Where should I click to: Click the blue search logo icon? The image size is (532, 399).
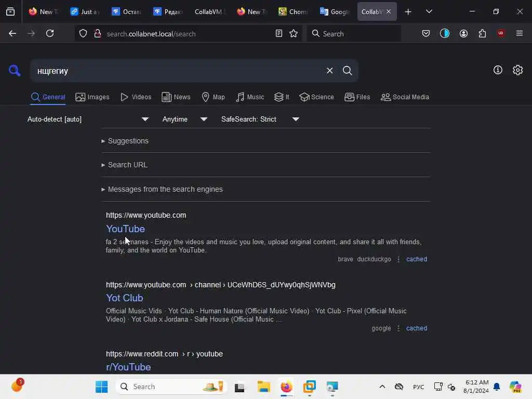pos(15,71)
